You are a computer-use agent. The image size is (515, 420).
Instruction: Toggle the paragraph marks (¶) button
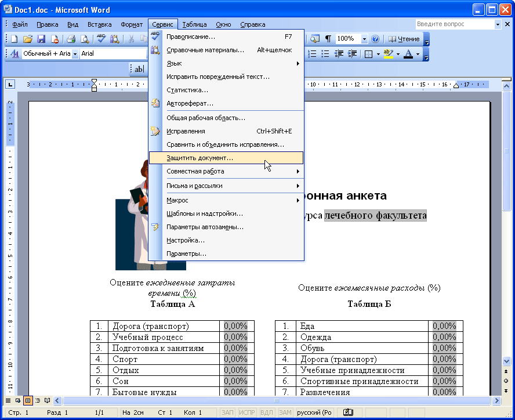coord(328,39)
